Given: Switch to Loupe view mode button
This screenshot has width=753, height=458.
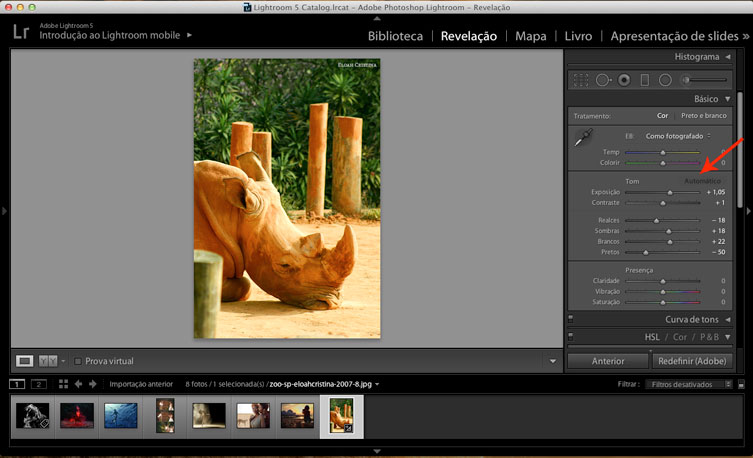Looking at the screenshot, I should (x=26, y=360).
